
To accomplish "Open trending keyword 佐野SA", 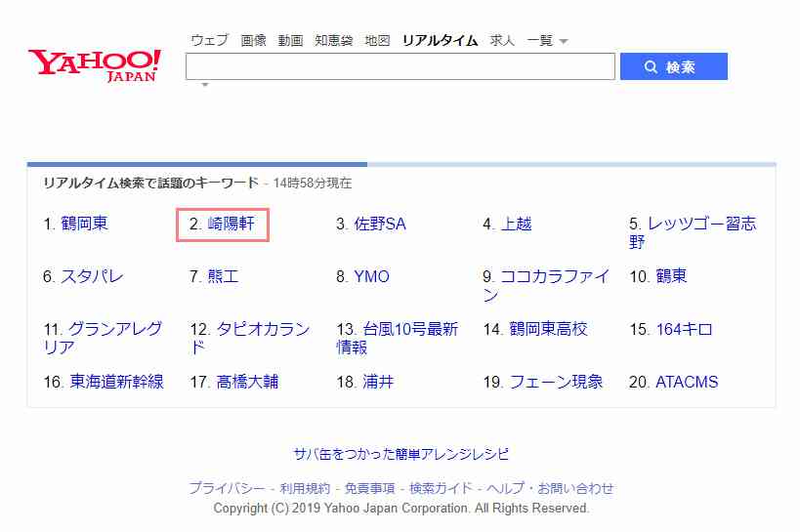I will pos(380,224).
